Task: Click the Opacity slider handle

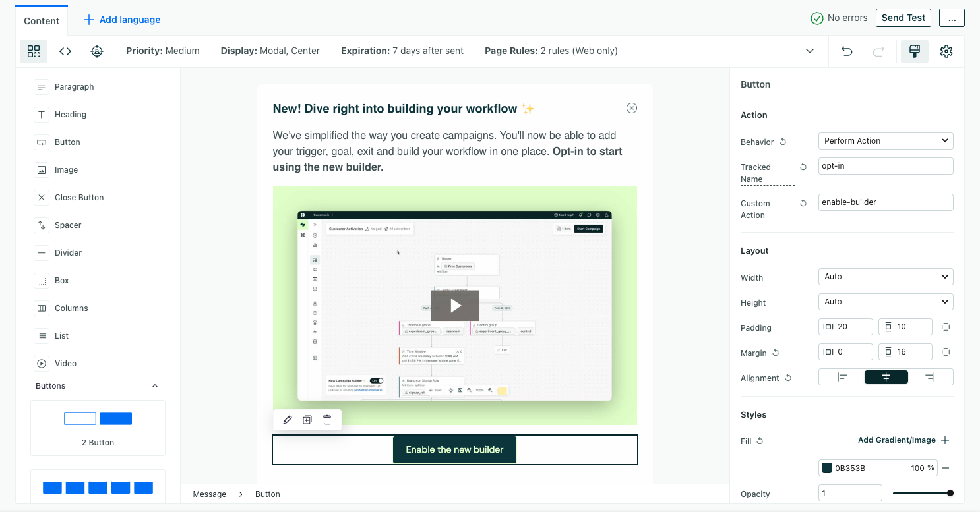Action: point(950,493)
